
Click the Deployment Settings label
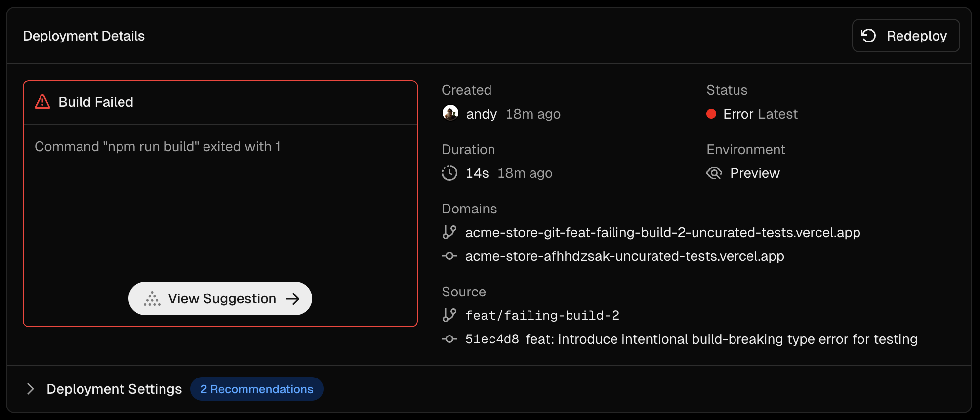click(x=114, y=389)
